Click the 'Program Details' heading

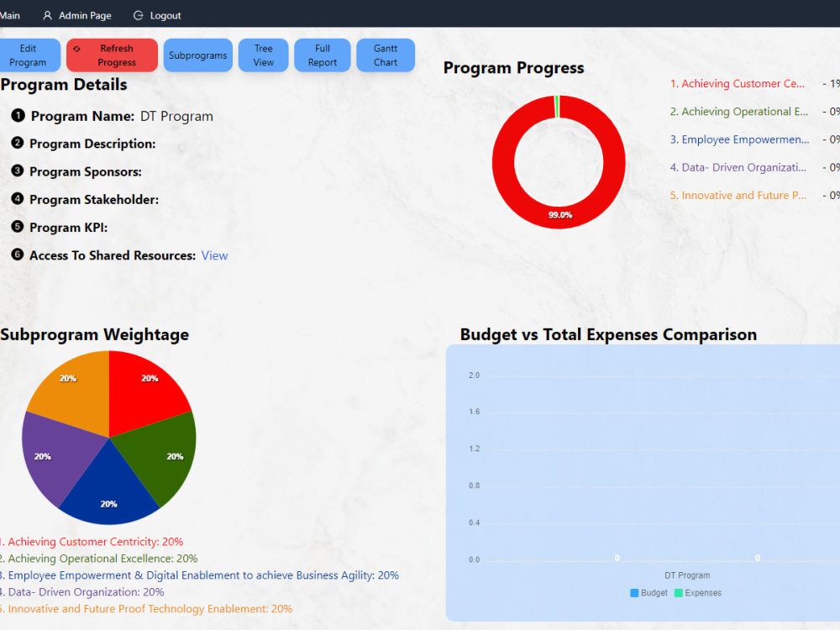(64, 85)
